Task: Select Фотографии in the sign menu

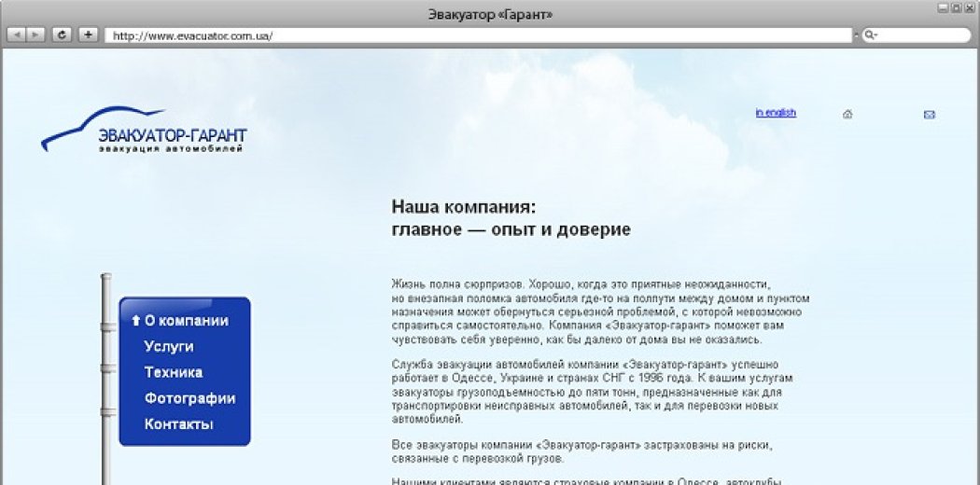Action: (x=189, y=398)
